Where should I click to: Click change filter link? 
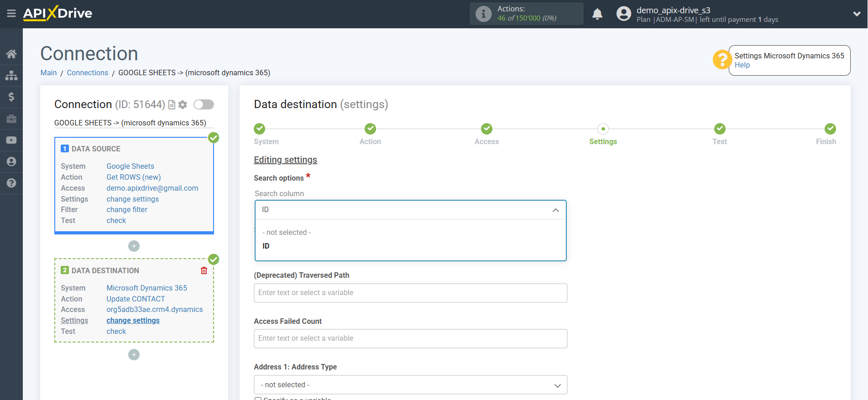click(127, 210)
